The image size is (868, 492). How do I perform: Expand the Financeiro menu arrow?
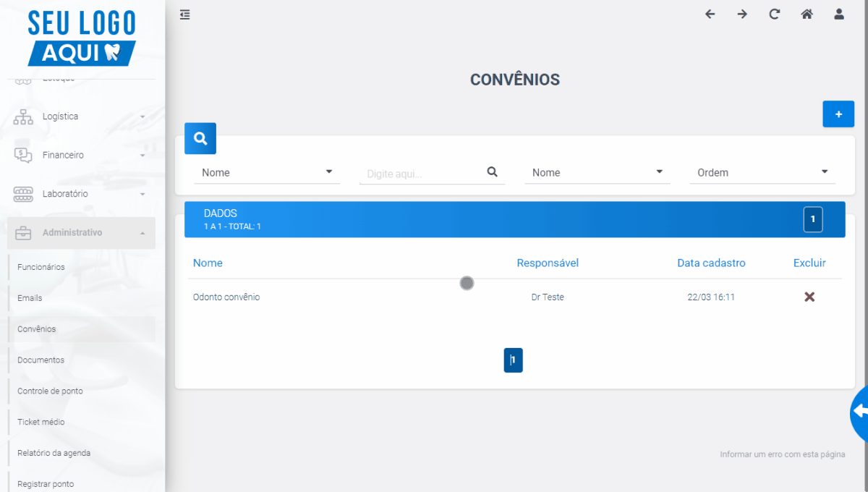142,156
